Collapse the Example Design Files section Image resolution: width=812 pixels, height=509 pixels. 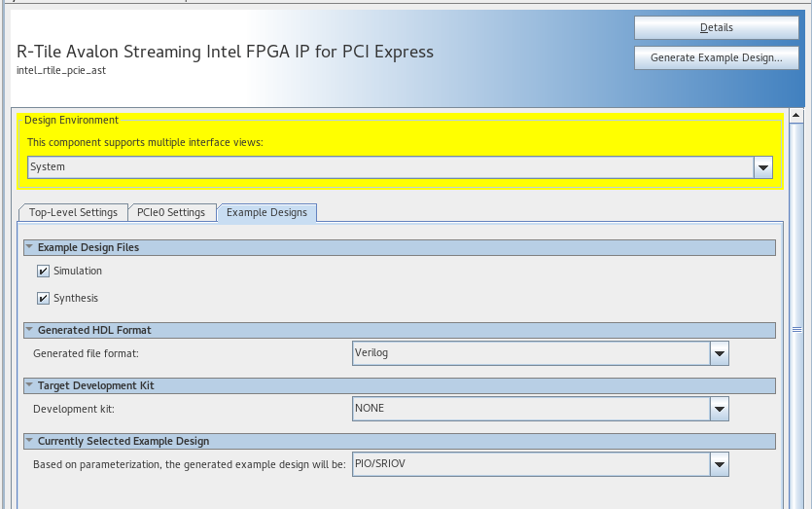29,248
